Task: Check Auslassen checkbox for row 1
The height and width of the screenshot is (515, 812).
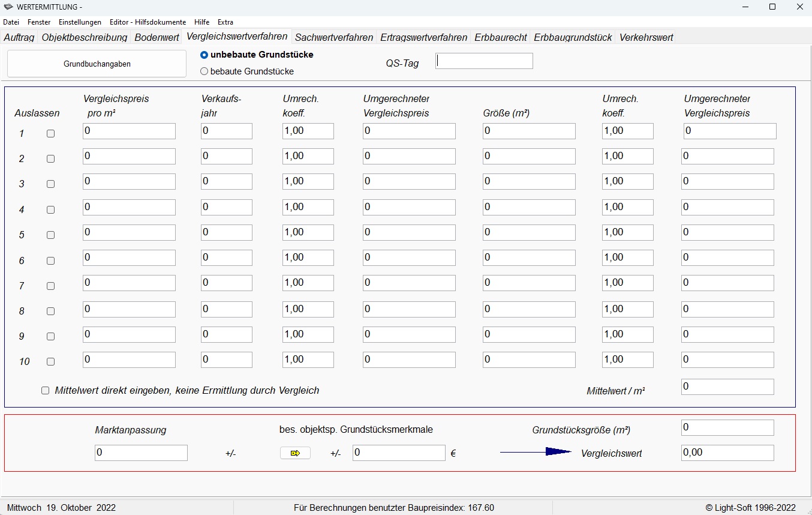Action: coord(50,134)
